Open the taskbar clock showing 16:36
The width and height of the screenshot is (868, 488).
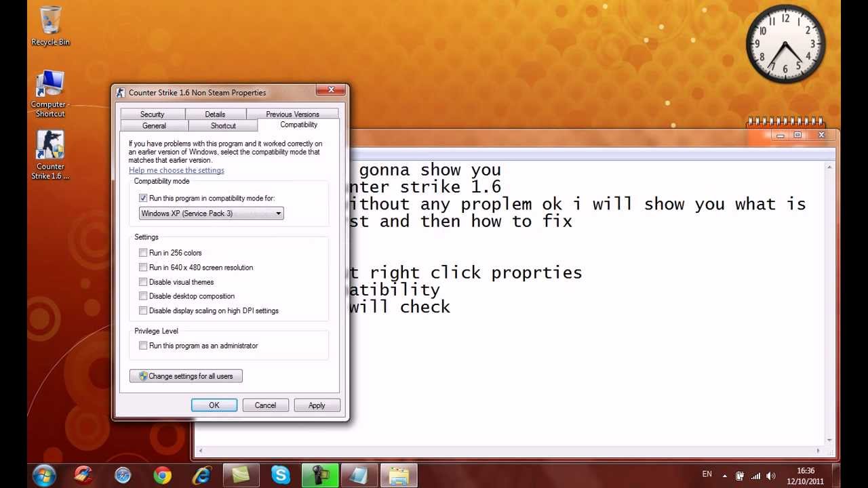(806, 470)
